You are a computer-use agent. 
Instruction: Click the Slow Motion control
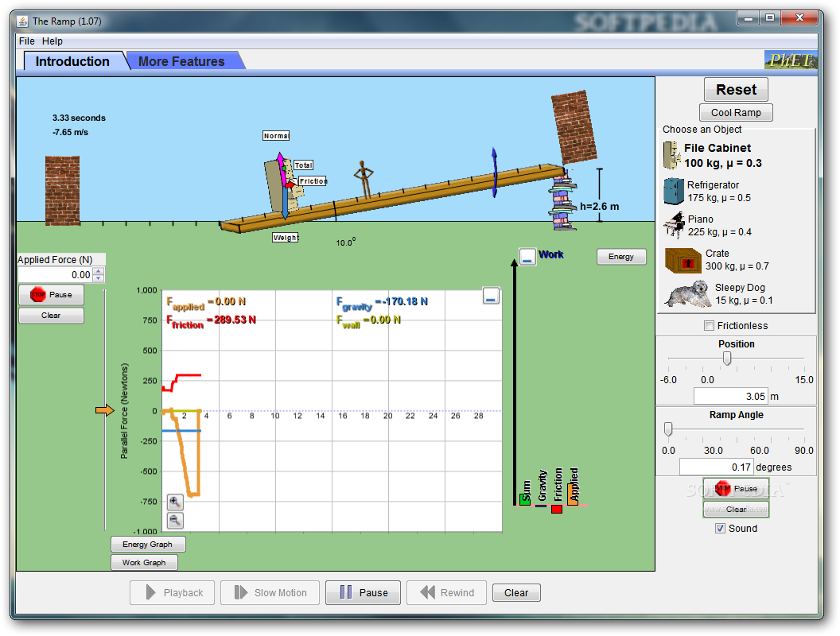pyautogui.click(x=270, y=592)
